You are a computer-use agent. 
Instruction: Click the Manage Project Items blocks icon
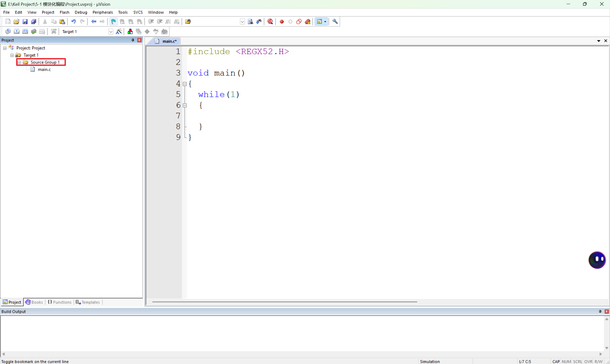click(130, 31)
